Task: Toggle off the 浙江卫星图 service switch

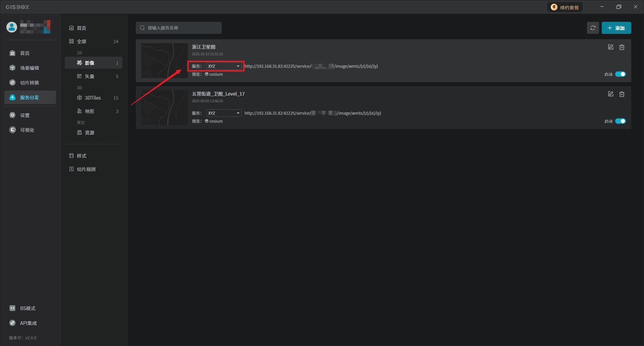Action: [x=620, y=74]
